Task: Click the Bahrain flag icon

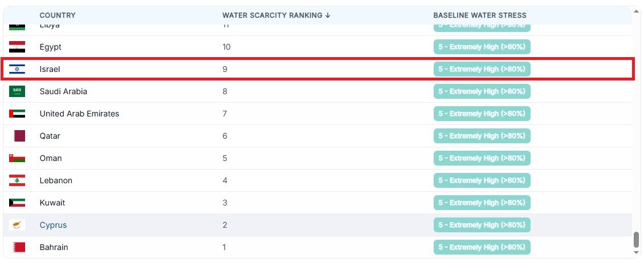Action: [x=19, y=247]
